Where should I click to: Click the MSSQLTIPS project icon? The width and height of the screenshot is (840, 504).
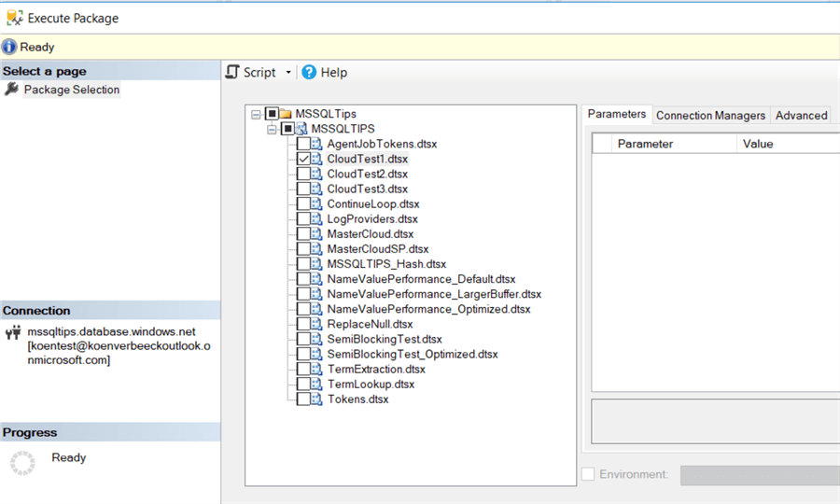point(301,129)
